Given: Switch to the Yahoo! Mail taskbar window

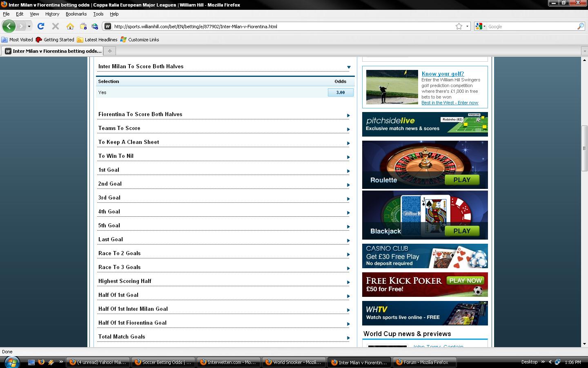Looking at the screenshot, I should point(98,362).
